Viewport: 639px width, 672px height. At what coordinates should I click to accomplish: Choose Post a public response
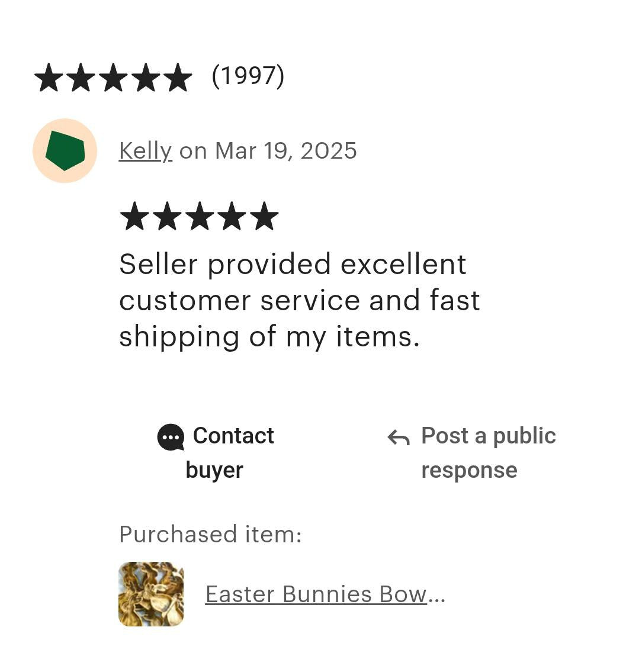tap(471, 452)
